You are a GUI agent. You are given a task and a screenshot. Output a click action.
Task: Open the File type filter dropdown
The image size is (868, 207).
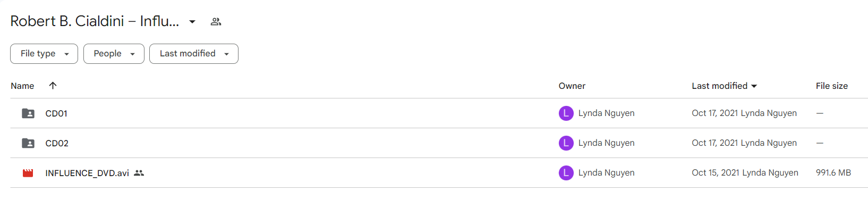point(44,54)
